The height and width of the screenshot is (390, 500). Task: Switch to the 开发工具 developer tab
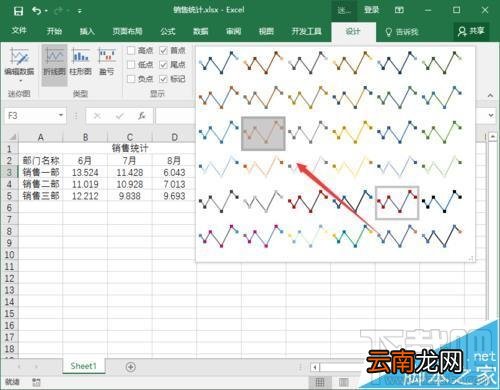(307, 31)
